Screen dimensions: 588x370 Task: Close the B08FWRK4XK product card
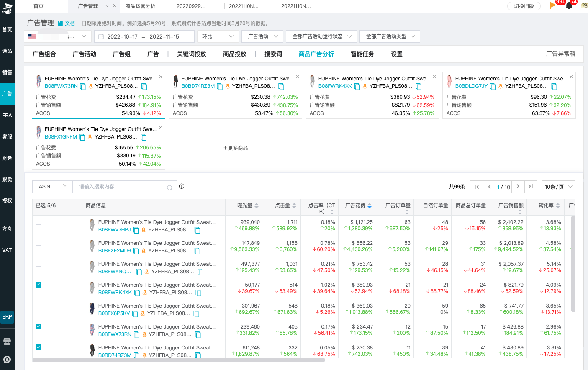coord(434,77)
